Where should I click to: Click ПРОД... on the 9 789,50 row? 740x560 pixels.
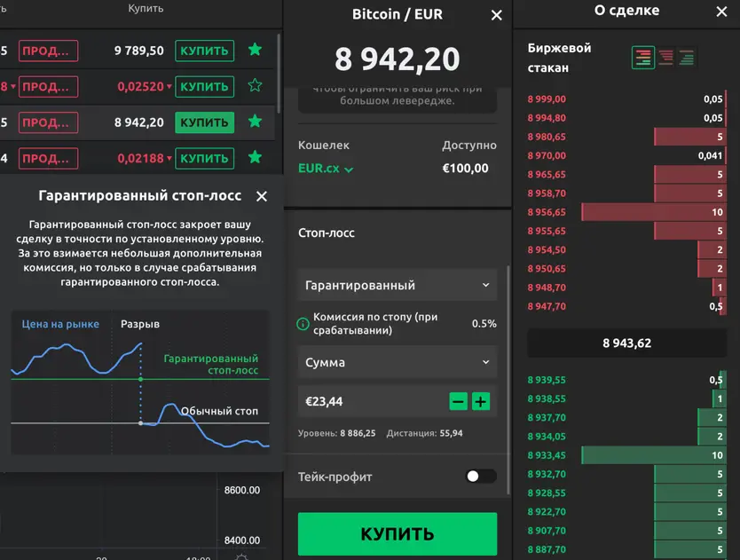[49, 51]
